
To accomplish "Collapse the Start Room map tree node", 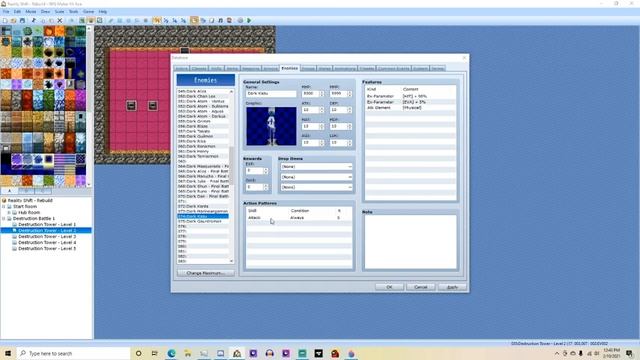I will click(x=4, y=207).
